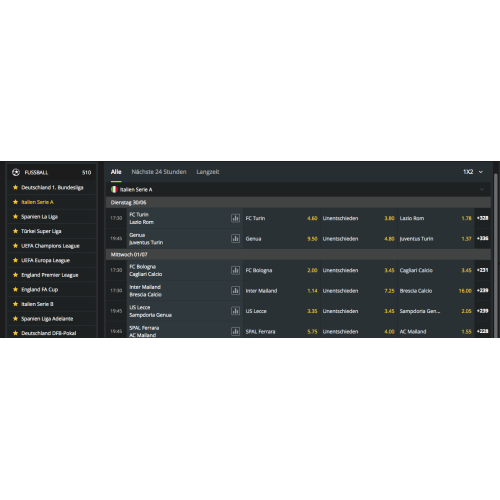Open statistics icon for Inter Mailand match
Viewport: 500px width, 500px height.
click(x=235, y=291)
